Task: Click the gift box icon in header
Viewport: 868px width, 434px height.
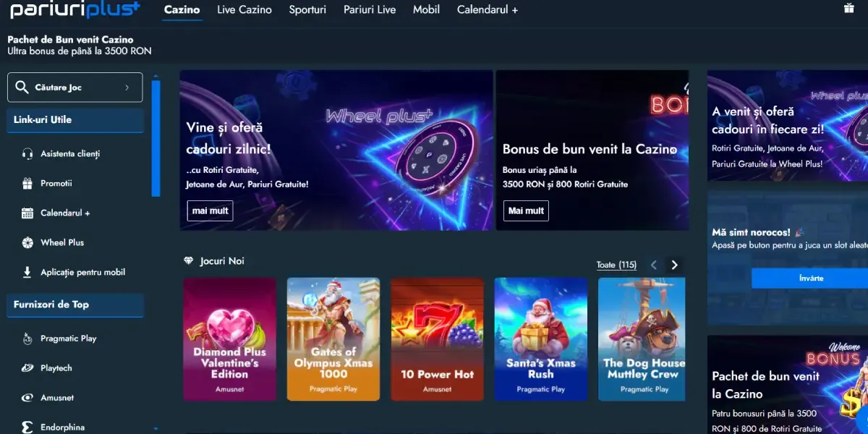Action: coord(848,9)
